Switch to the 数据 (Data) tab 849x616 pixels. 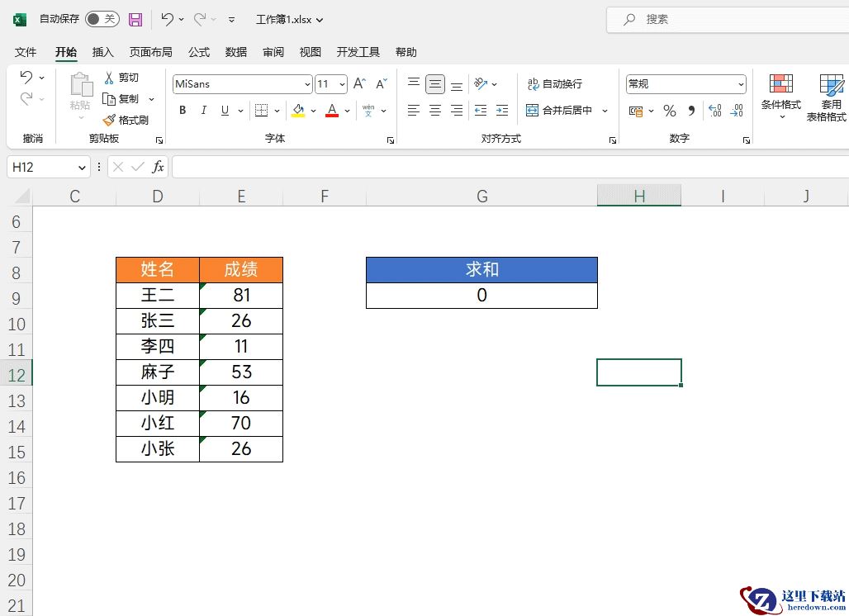pyautogui.click(x=236, y=52)
